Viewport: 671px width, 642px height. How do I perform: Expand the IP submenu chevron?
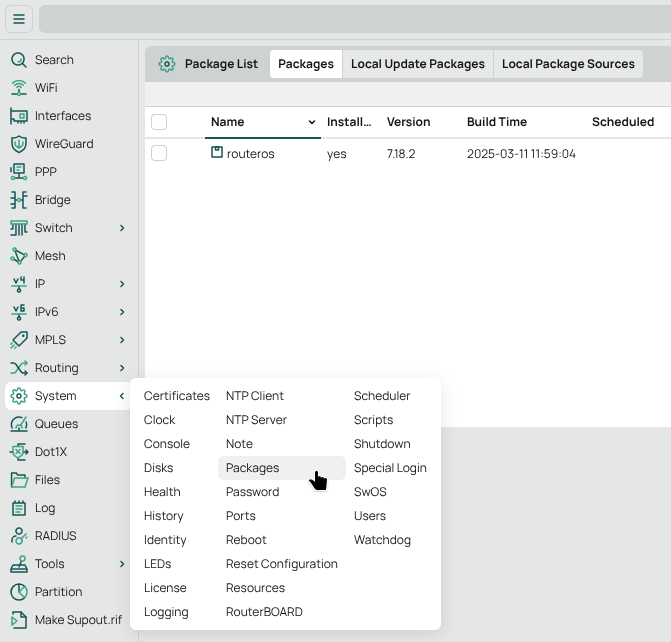(122, 284)
